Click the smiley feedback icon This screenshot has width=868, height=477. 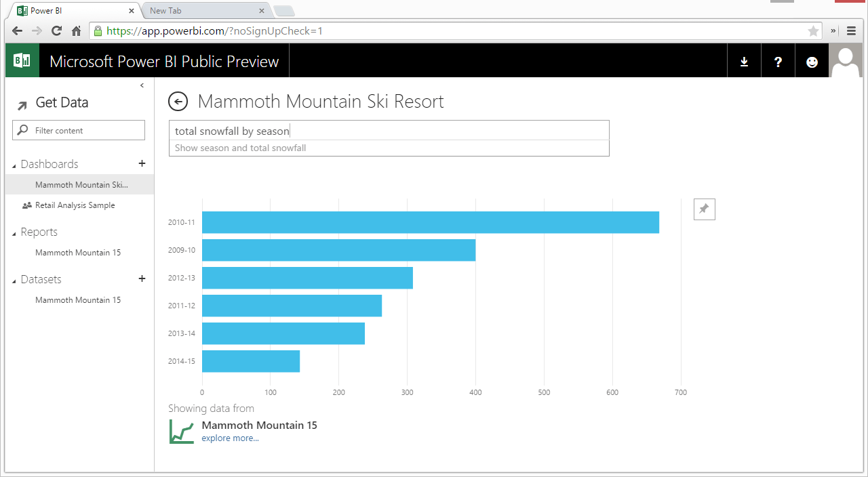(812, 62)
